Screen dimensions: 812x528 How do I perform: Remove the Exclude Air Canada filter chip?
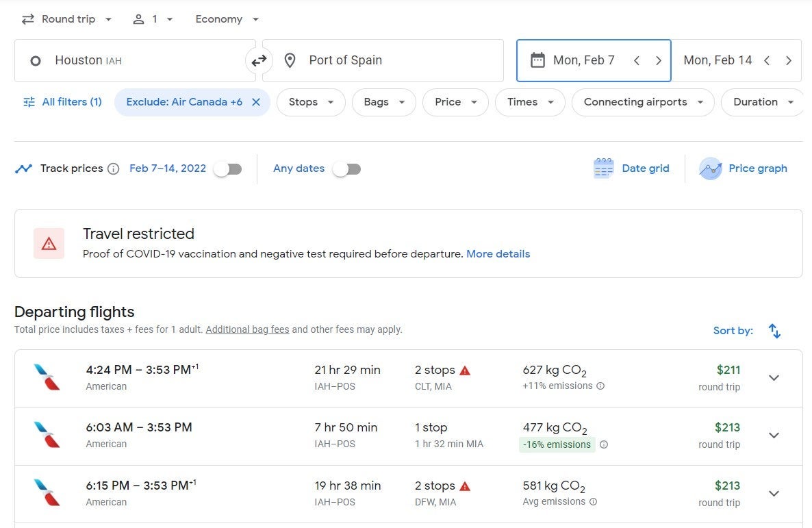click(x=256, y=102)
